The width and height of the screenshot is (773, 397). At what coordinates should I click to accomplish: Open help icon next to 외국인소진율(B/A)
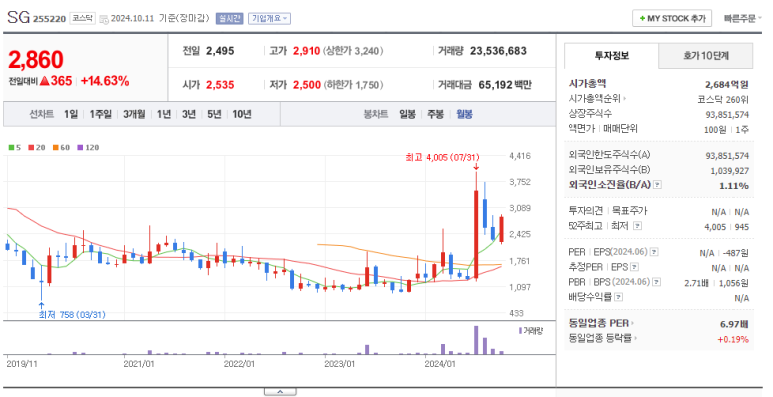(657, 185)
